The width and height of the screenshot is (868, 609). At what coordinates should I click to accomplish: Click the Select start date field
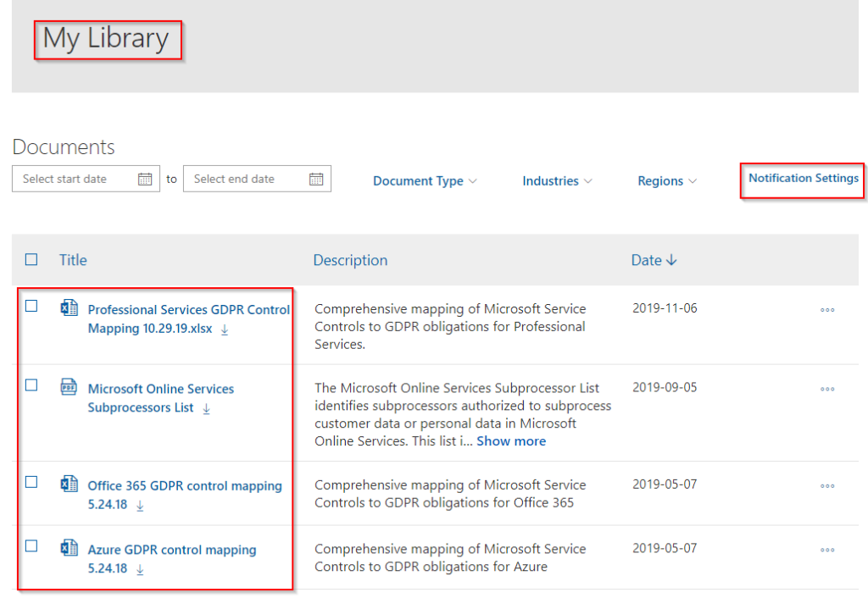(86, 179)
